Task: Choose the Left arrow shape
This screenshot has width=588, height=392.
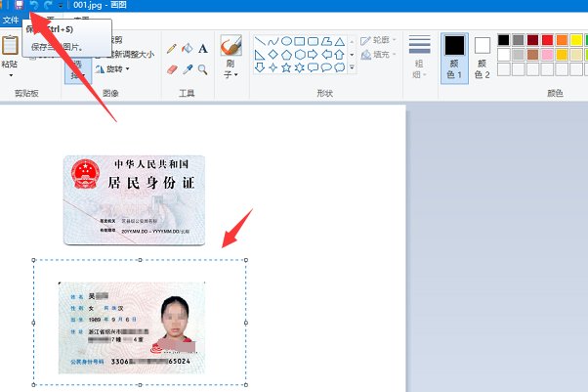Action: pyautogui.click(x=326, y=55)
